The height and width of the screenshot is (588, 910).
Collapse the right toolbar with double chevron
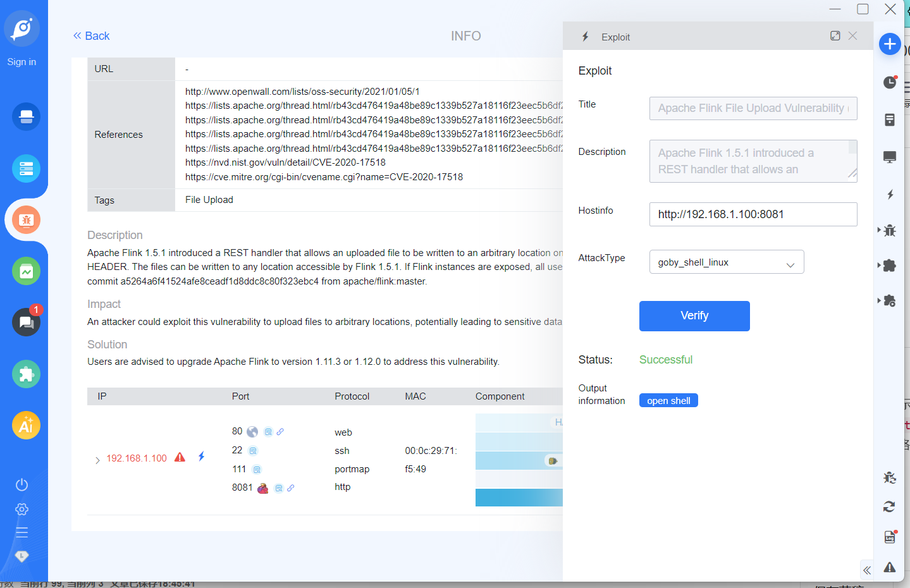click(x=867, y=570)
